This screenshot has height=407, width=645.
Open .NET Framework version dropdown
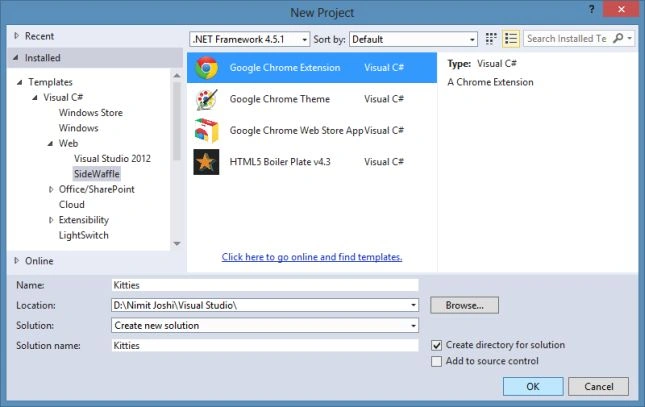tap(250, 40)
